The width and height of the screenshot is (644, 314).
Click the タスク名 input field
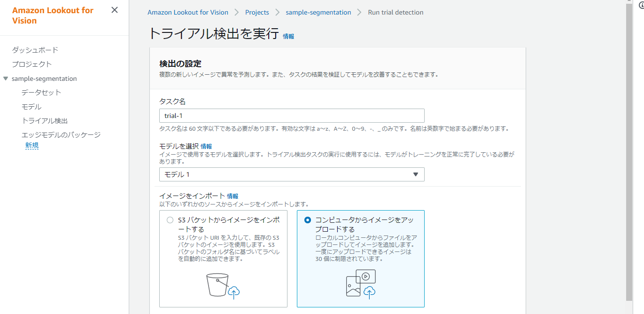(x=292, y=116)
